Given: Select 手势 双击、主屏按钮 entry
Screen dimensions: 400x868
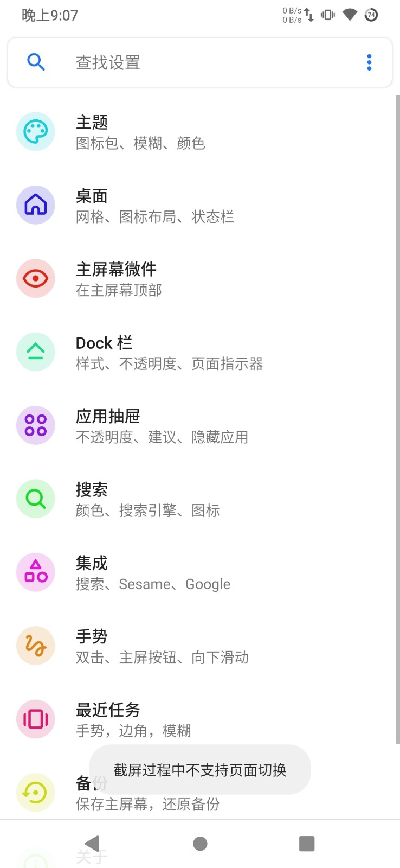Looking at the screenshot, I should tap(200, 646).
